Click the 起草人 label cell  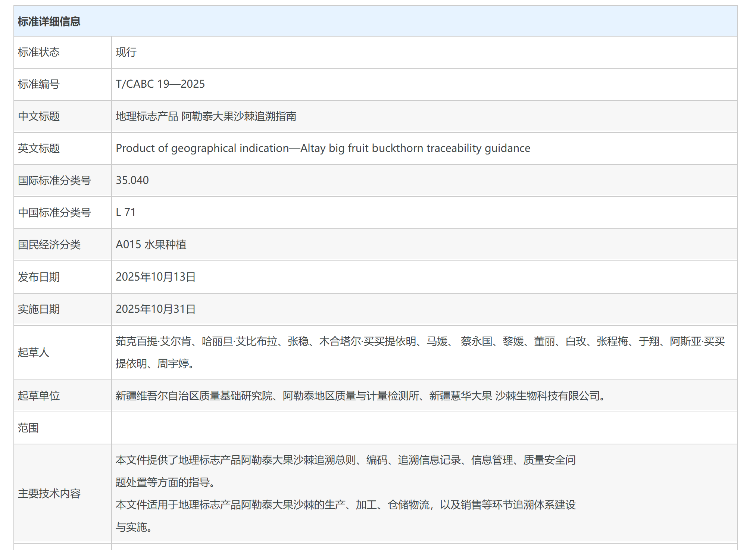(34, 352)
